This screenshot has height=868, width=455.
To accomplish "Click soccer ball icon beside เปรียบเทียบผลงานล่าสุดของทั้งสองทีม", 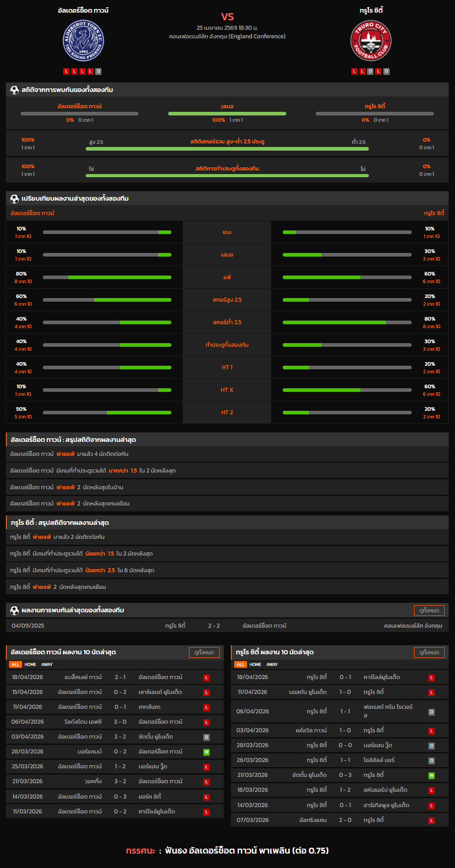I will (x=14, y=198).
